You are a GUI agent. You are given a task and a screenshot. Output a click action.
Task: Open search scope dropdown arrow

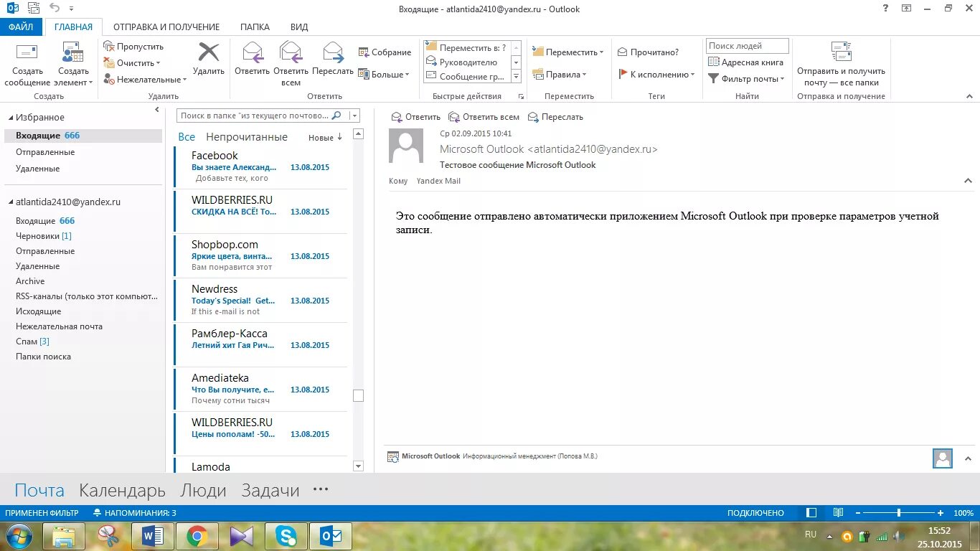355,116
